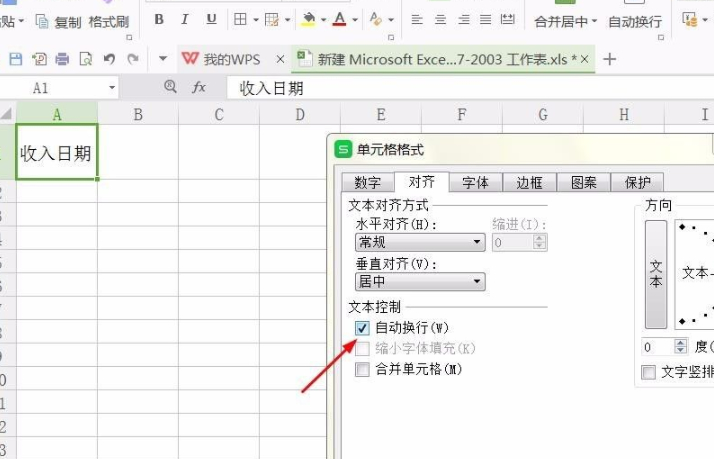714x459 pixels.
Task: Toggle bold formatting
Action: (x=159, y=19)
